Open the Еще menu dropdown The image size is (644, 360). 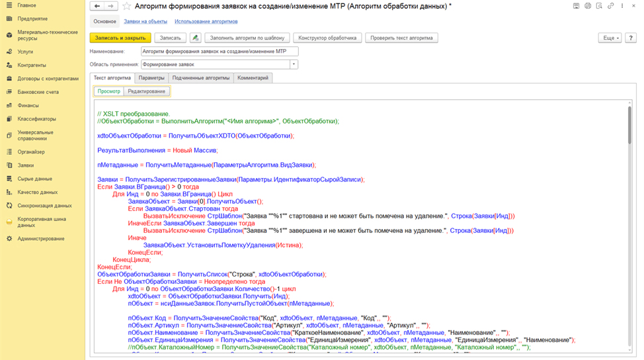click(609, 38)
